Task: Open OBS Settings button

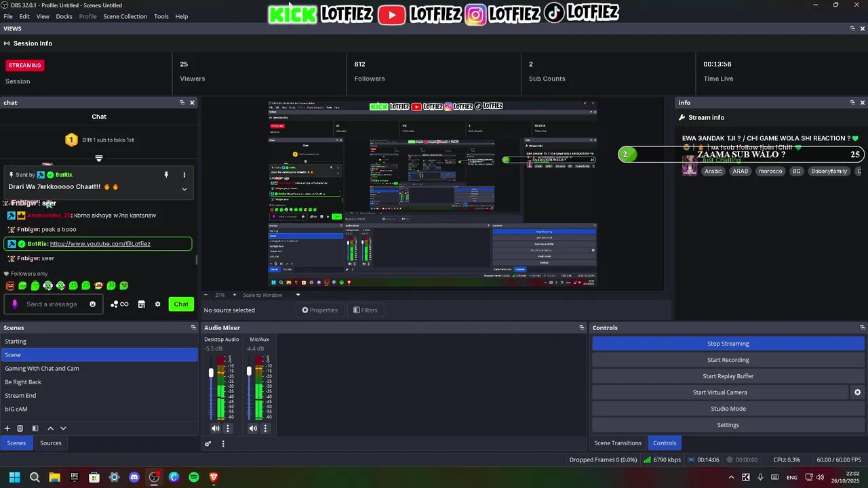Action: coord(728,425)
